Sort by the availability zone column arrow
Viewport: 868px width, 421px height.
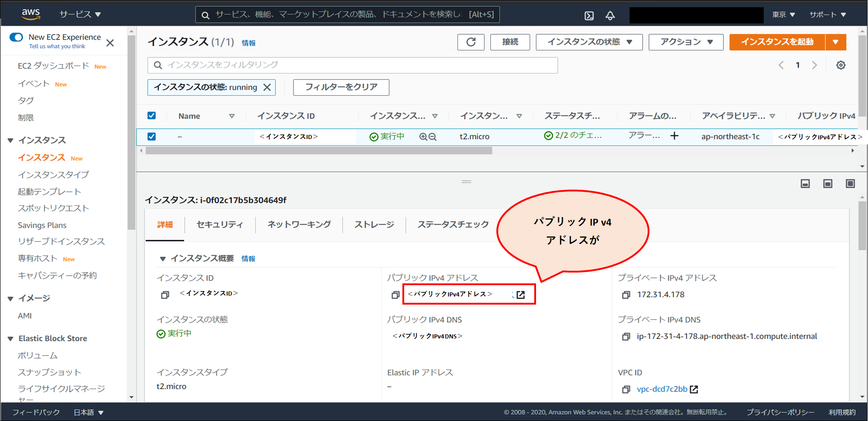tap(773, 116)
